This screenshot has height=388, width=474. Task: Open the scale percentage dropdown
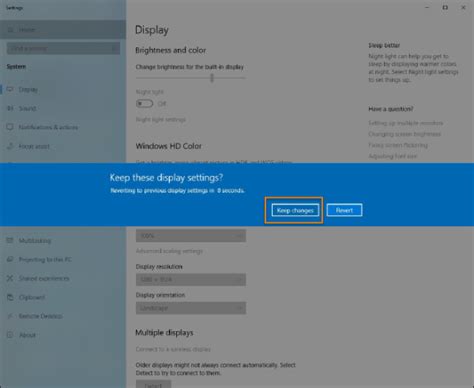click(x=191, y=236)
